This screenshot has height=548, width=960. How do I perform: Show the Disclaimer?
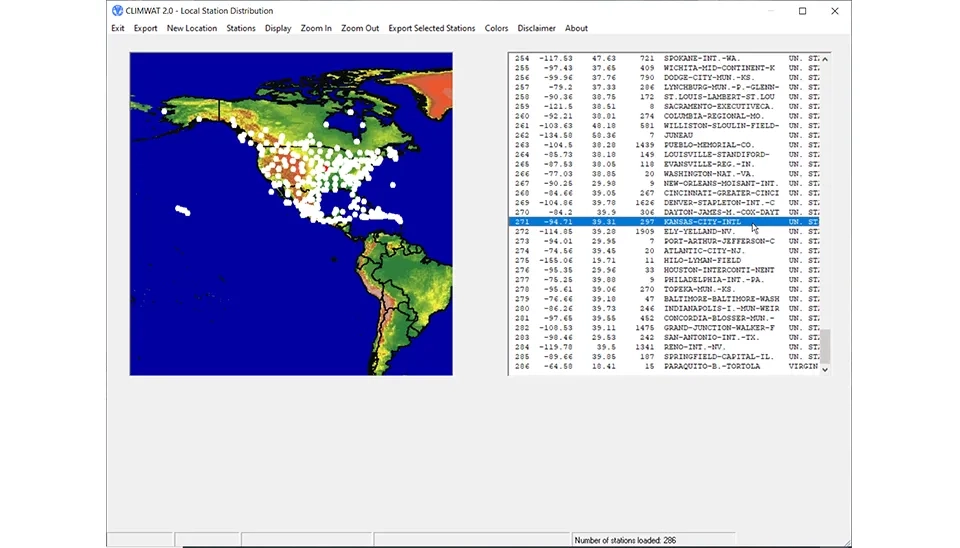coord(537,28)
